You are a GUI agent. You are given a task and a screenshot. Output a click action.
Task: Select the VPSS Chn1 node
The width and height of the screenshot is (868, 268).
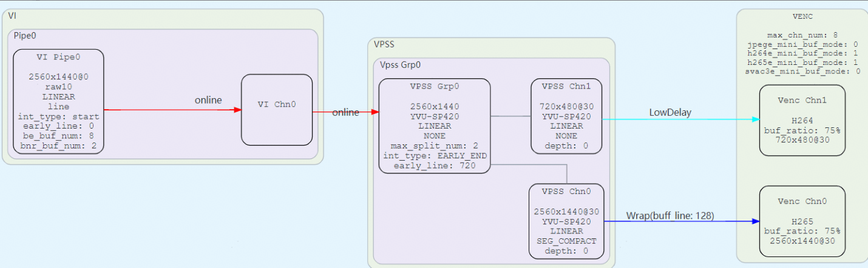[x=566, y=116]
